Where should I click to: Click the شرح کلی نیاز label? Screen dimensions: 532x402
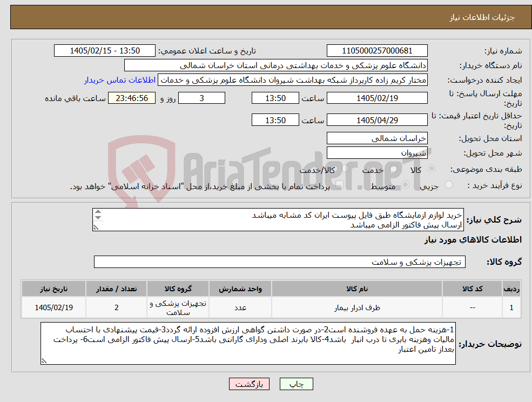(x=494, y=220)
